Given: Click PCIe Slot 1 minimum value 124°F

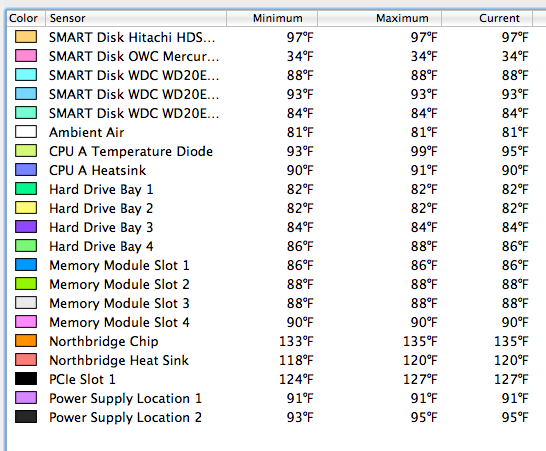Looking at the screenshot, I should [296, 379].
